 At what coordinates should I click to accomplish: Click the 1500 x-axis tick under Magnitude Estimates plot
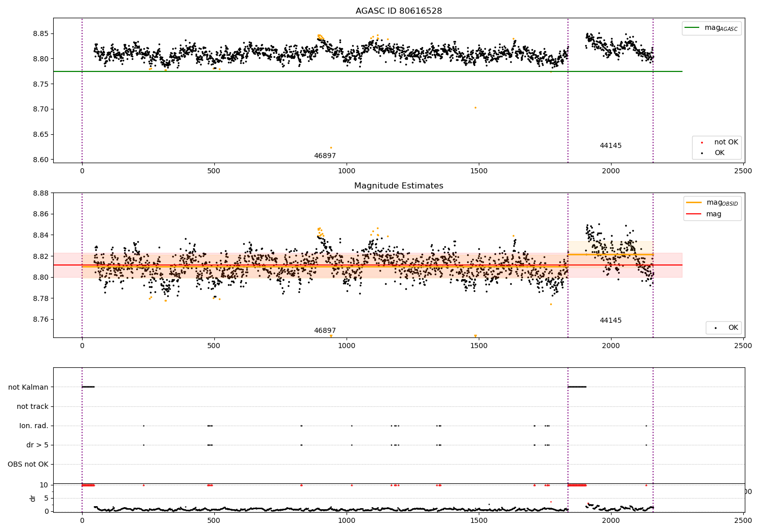pos(479,346)
